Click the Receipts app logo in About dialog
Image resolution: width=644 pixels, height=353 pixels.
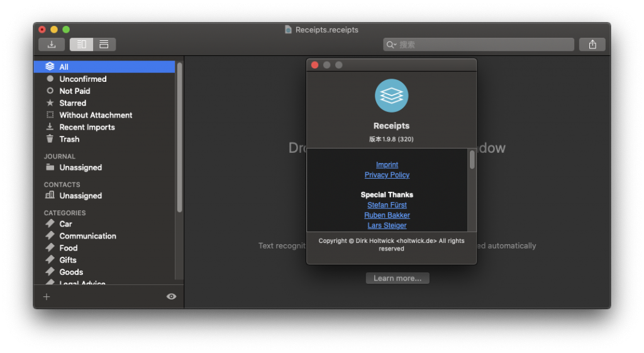(x=391, y=96)
